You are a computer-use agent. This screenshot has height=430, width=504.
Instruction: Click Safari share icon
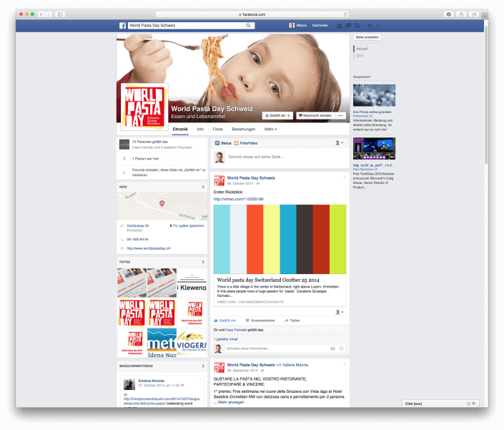461,14
